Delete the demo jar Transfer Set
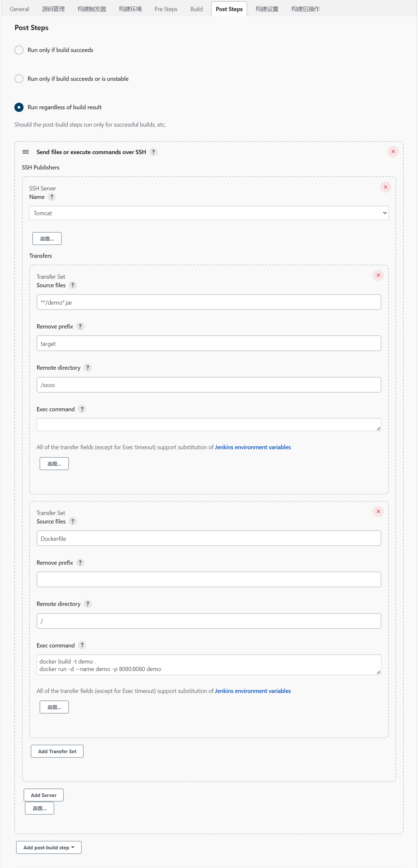This screenshot has width=418, height=868. click(x=378, y=275)
